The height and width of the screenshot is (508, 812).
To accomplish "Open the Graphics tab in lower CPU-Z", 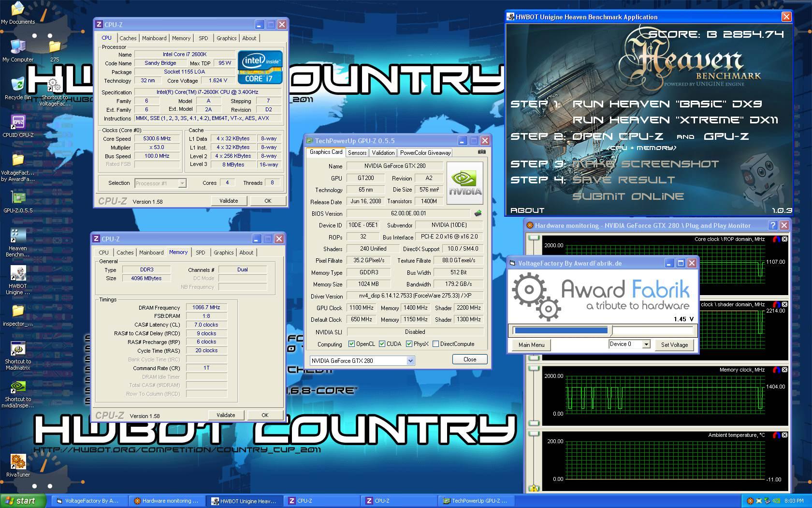I will pyautogui.click(x=224, y=253).
